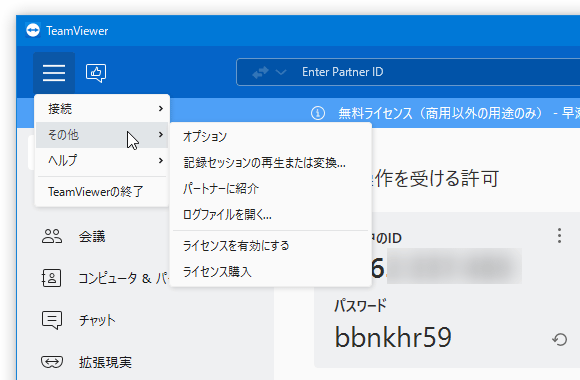Click the contacts book icon

pyautogui.click(x=51, y=278)
